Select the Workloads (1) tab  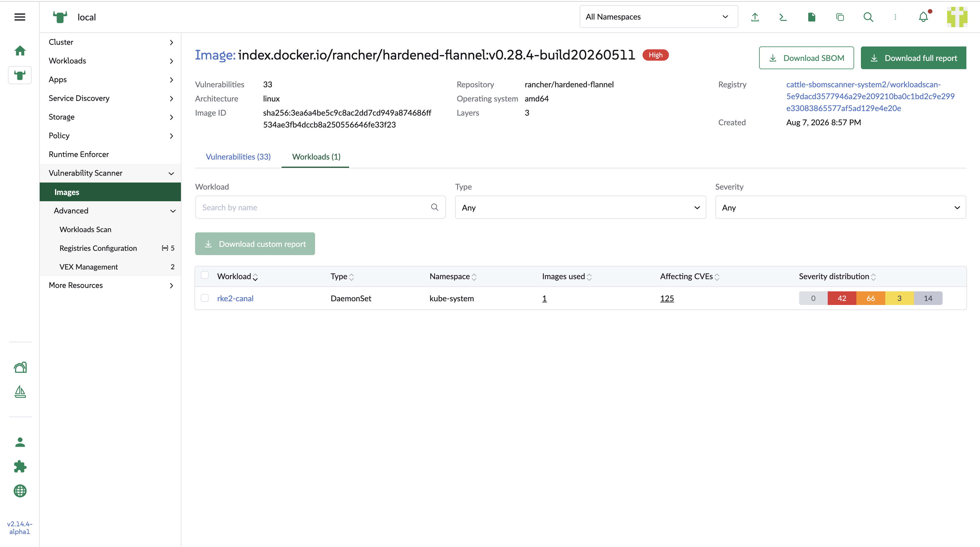pyautogui.click(x=316, y=157)
